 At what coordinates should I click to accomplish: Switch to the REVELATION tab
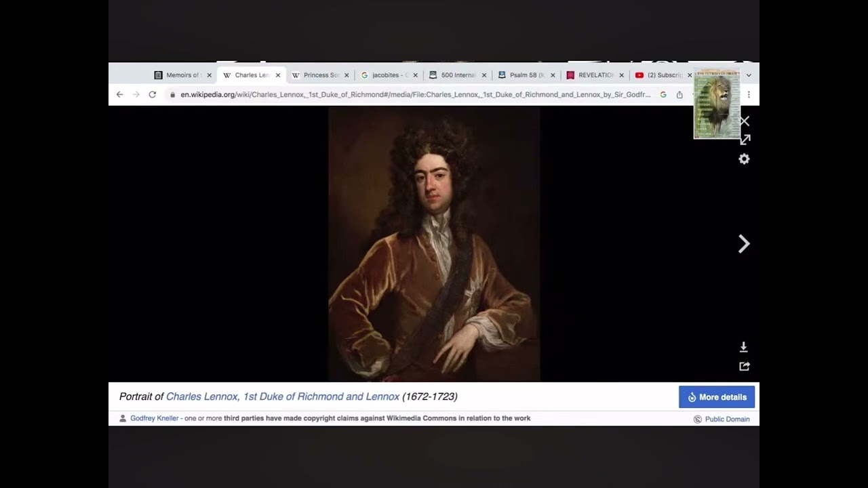coord(595,75)
